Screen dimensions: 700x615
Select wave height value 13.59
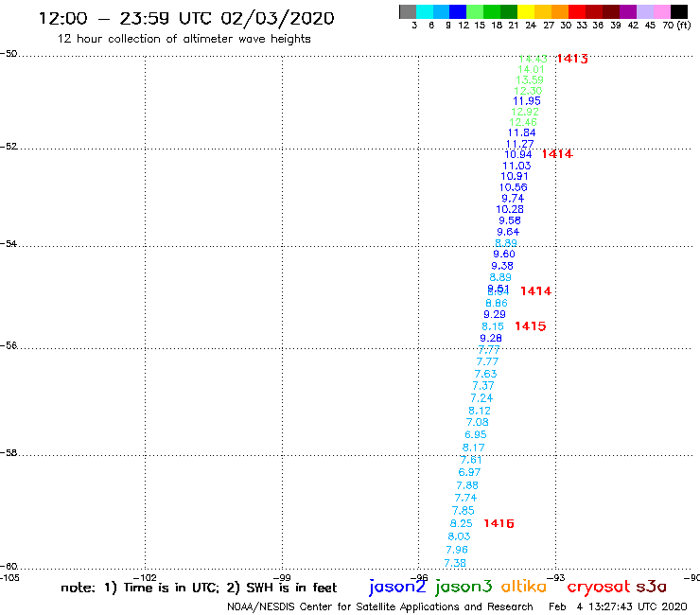pos(530,79)
